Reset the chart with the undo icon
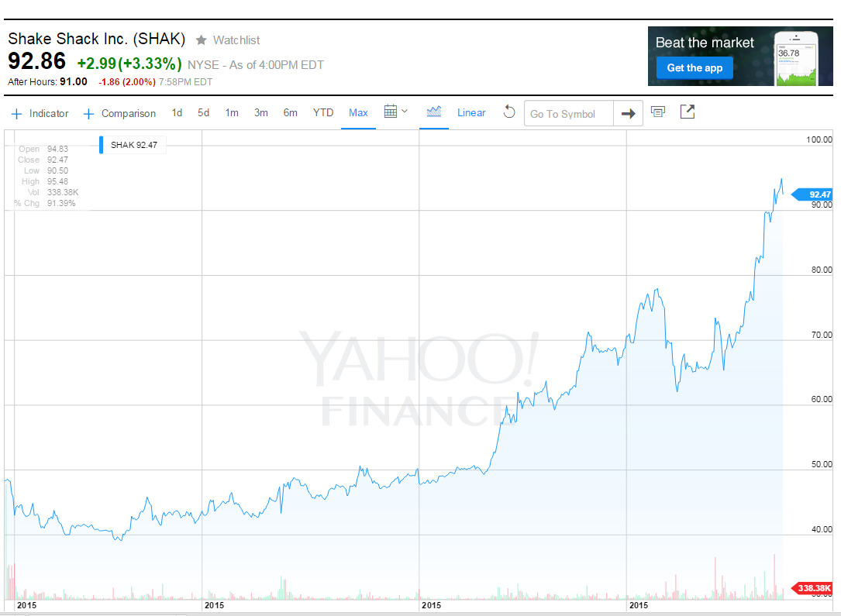 pos(509,112)
